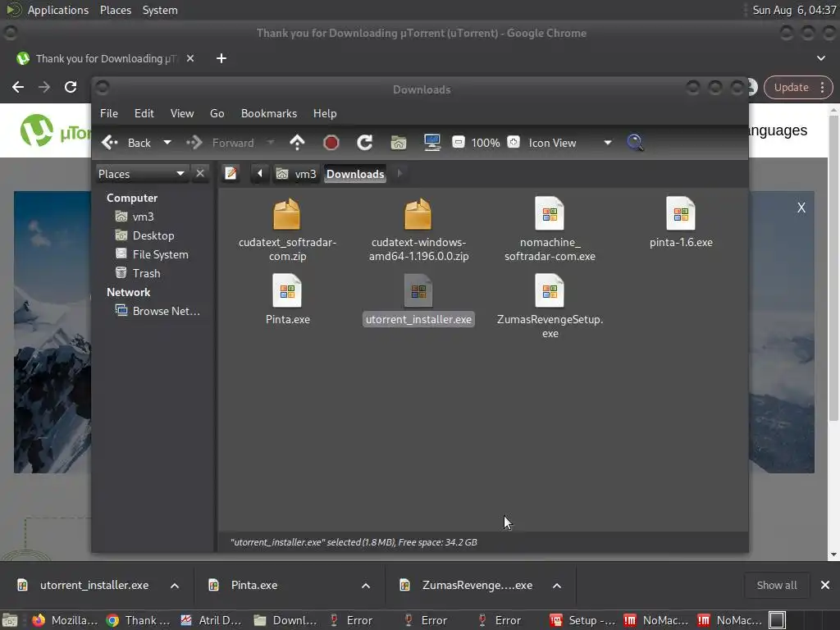Open the File menu in Downloads window
The image size is (840, 630).
pos(109,113)
